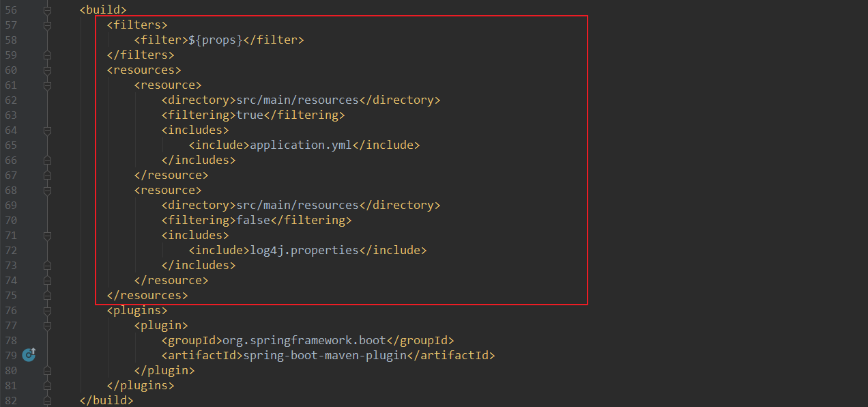This screenshot has height=407, width=868.
Task: Click the log4j.properties include value
Action: point(304,251)
